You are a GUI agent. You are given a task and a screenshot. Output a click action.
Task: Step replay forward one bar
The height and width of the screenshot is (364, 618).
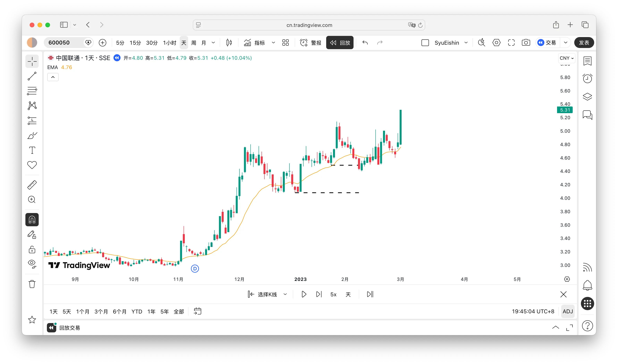[x=319, y=294]
